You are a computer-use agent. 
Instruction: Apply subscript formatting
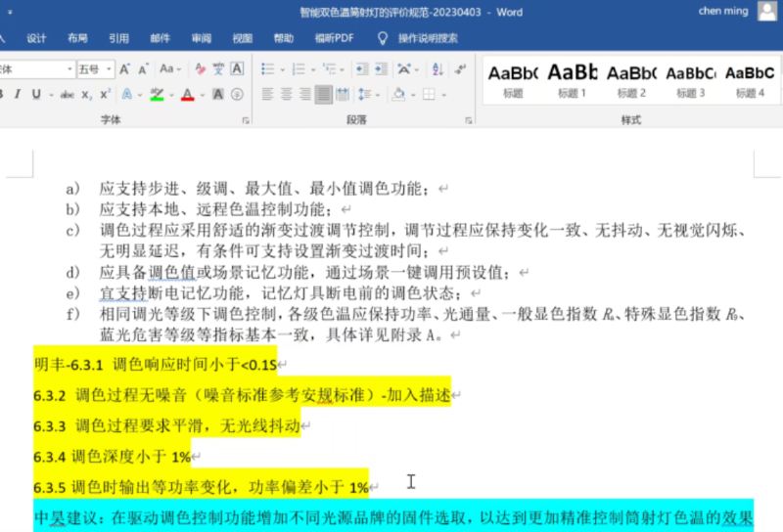click(86, 95)
